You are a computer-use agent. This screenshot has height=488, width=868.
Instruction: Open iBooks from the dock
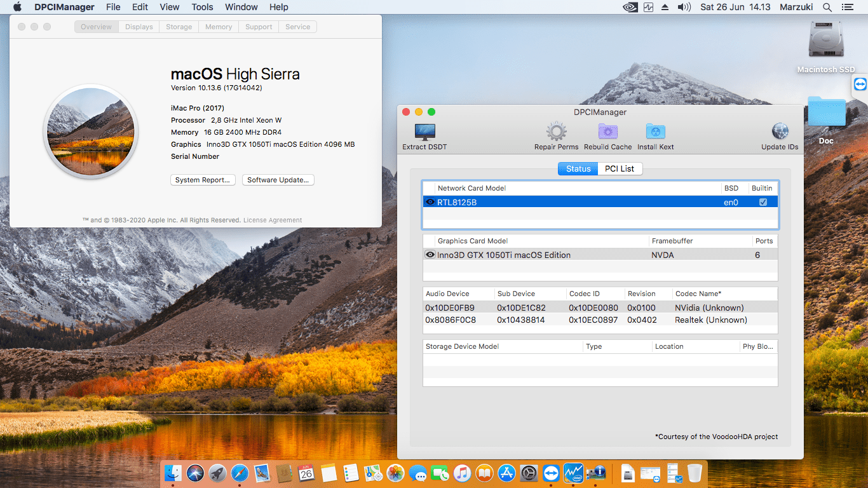[484, 473]
